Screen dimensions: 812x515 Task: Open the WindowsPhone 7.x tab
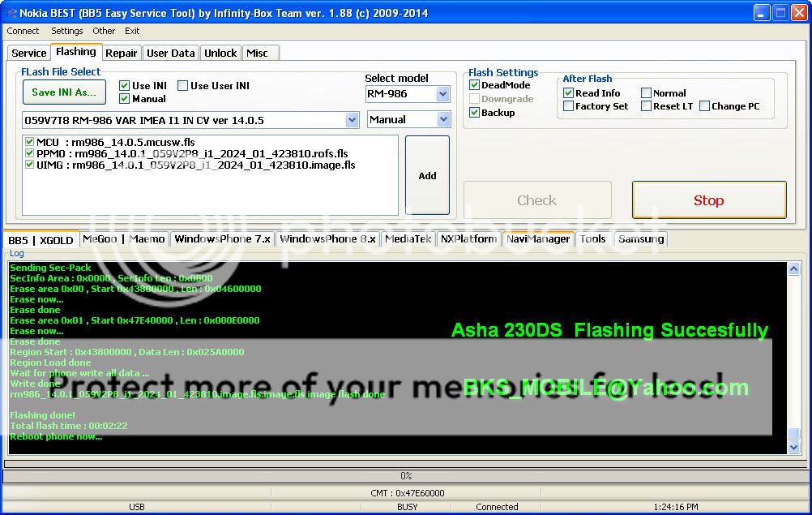[222, 239]
